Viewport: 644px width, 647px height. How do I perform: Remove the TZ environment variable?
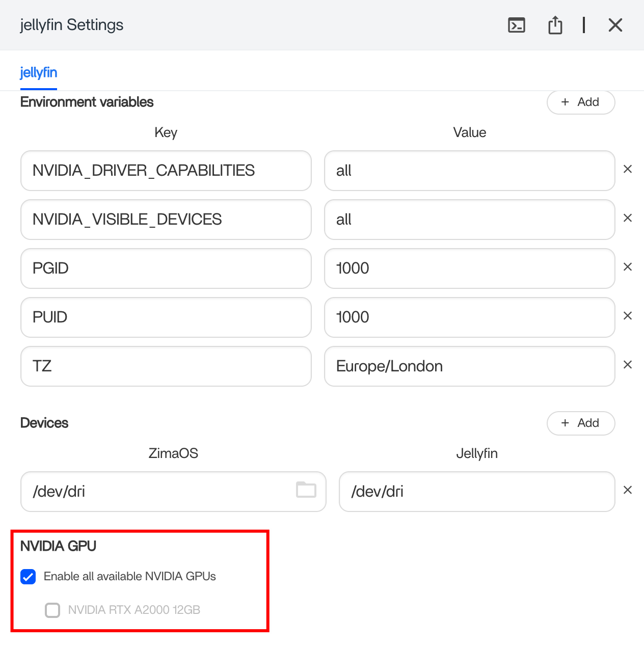(x=628, y=365)
